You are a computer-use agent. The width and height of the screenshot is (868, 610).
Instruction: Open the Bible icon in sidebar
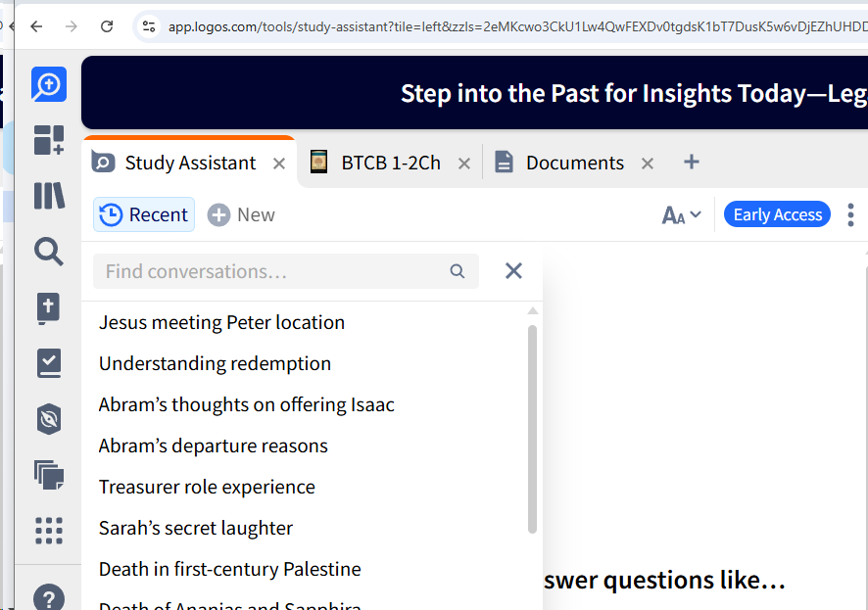click(x=48, y=307)
